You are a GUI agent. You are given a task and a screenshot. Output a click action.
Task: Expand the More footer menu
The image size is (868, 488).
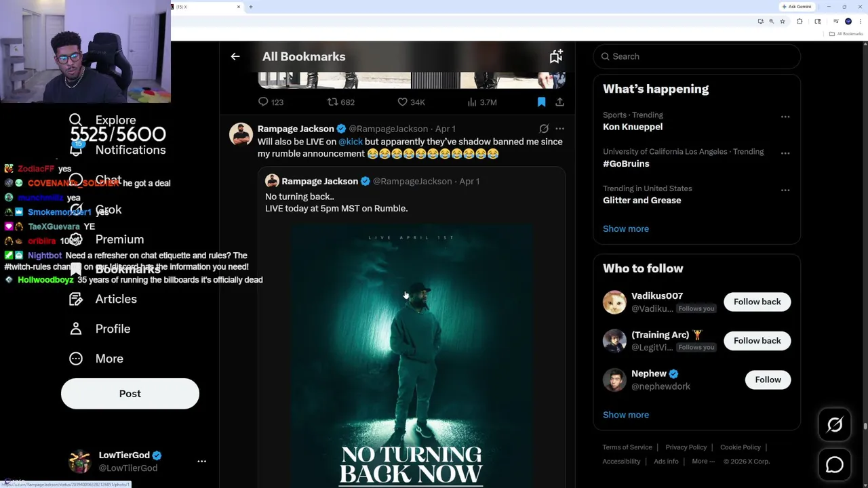[x=703, y=462]
